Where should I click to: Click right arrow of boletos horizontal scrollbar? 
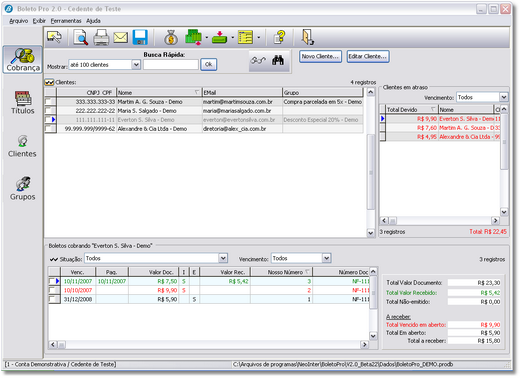tap(365, 344)
